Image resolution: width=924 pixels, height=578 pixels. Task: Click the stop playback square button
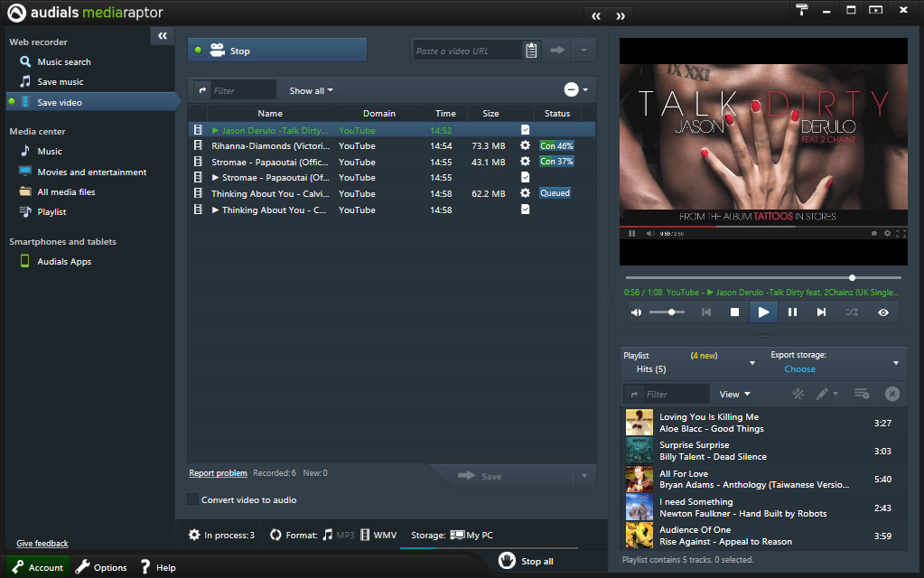click(734, 312)
